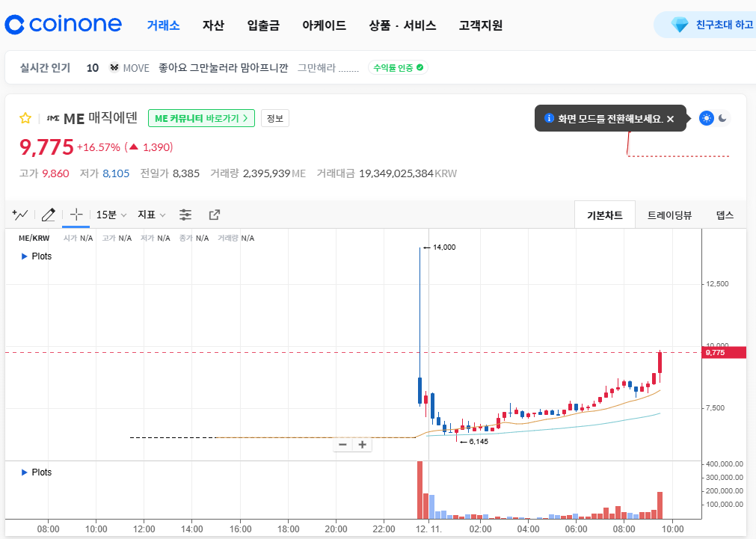This screenshot has width=756, height=539.
Task: Expand Plots in the price chart
Action: pyautogui.click(x=36, y=256)
